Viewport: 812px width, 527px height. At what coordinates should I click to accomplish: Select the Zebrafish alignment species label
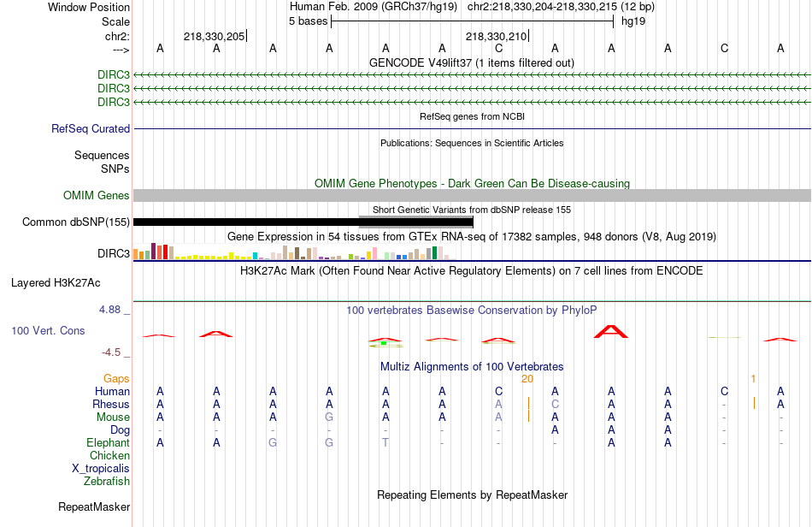107,482
